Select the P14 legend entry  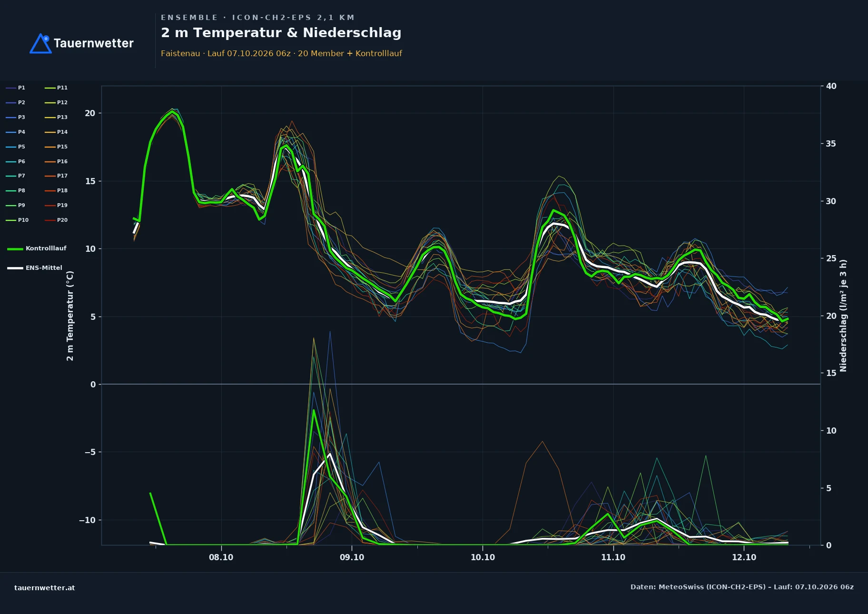(56, 132)
